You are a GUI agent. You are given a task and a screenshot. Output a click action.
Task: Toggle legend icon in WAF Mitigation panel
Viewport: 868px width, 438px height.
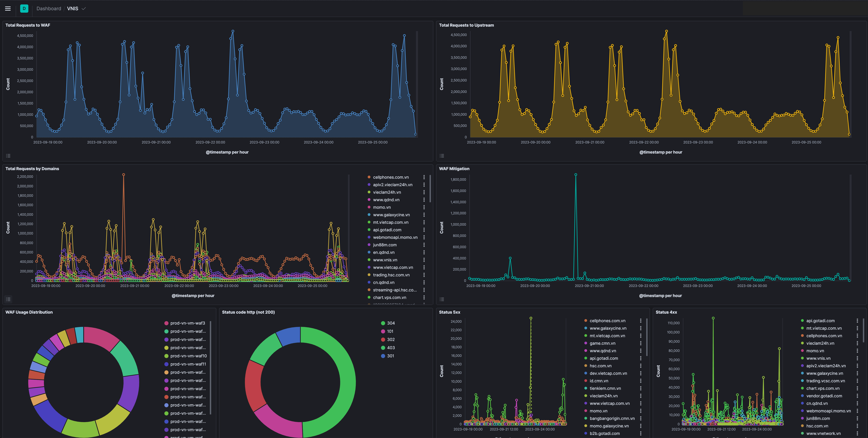[442, 299]
